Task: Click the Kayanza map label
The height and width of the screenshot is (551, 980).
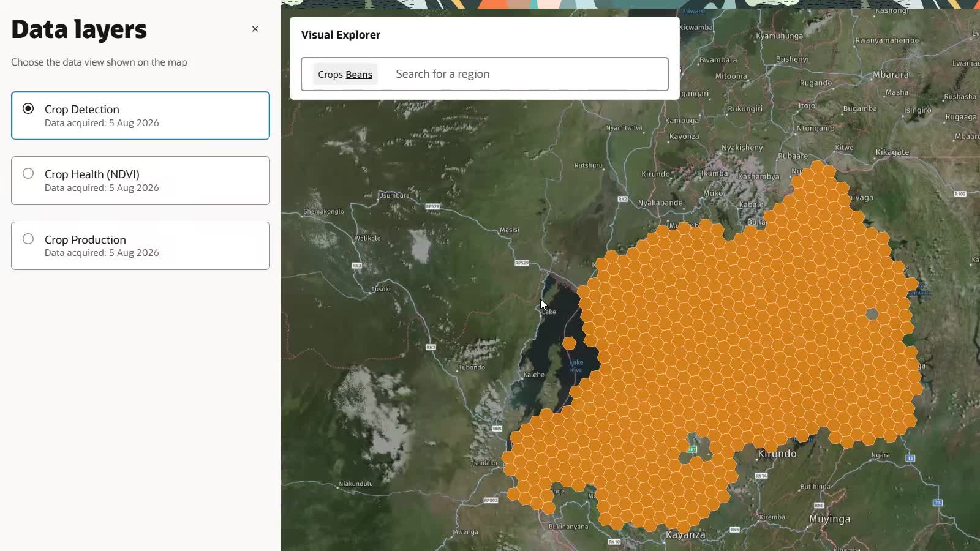Action: click(x=685, y=534)
